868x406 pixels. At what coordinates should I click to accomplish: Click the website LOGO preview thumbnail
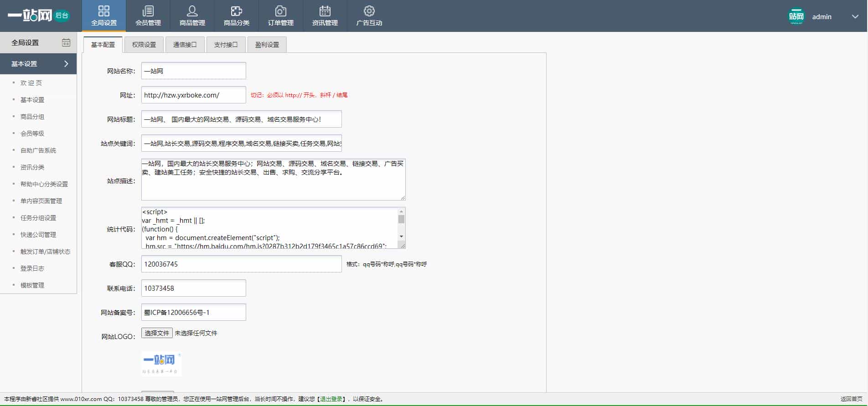point(161,363)
